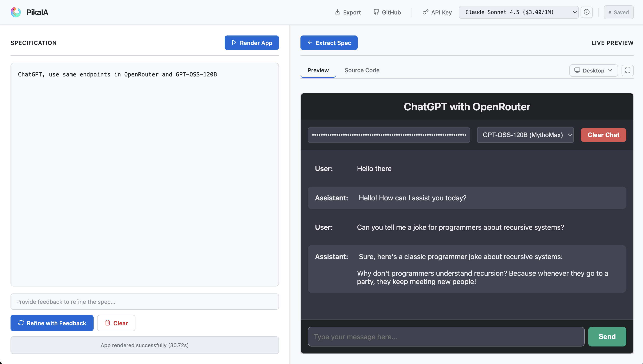Image resolution: width=643 pixels, height=364 pixels.
Task: Open the GitHub link icon
Action: (376, 12)
